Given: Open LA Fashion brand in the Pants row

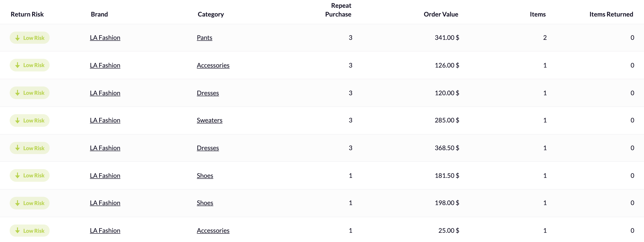Looking at the screenshot, I should pos(105,38).
